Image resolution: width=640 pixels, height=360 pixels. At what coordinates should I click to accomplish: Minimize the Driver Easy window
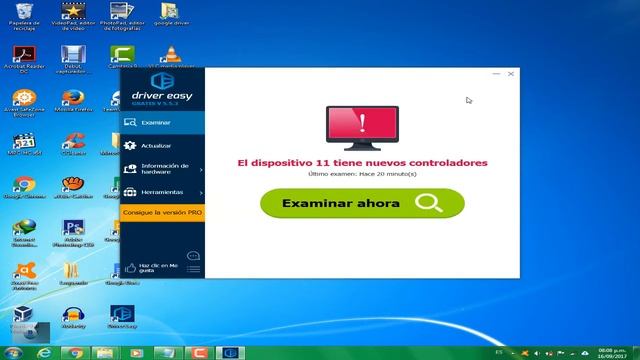coord(496,74)
